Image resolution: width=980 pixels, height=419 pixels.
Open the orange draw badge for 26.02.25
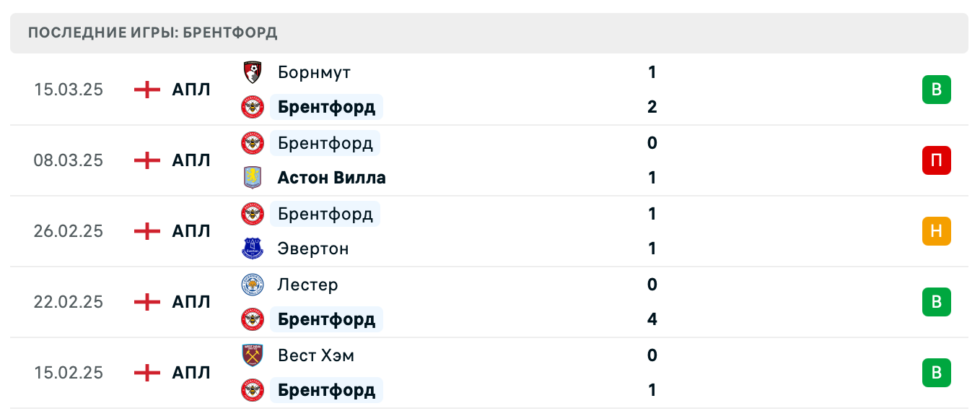point(936,231)
